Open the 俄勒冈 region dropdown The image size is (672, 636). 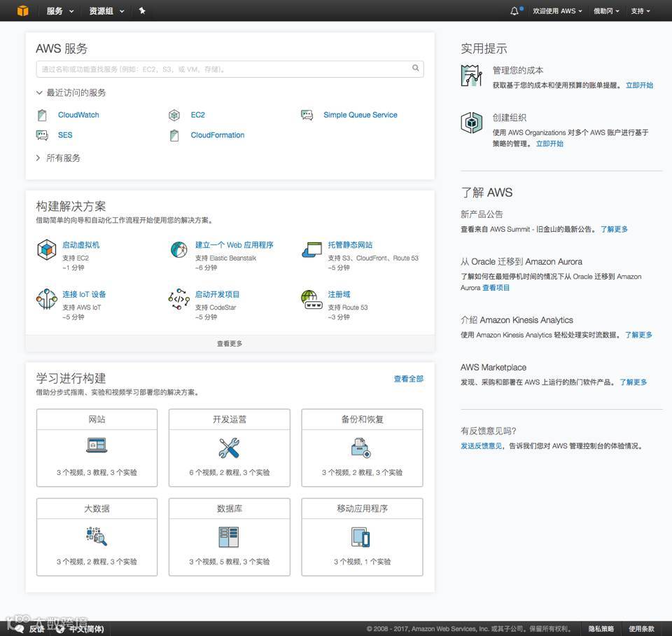pos(606,11)
